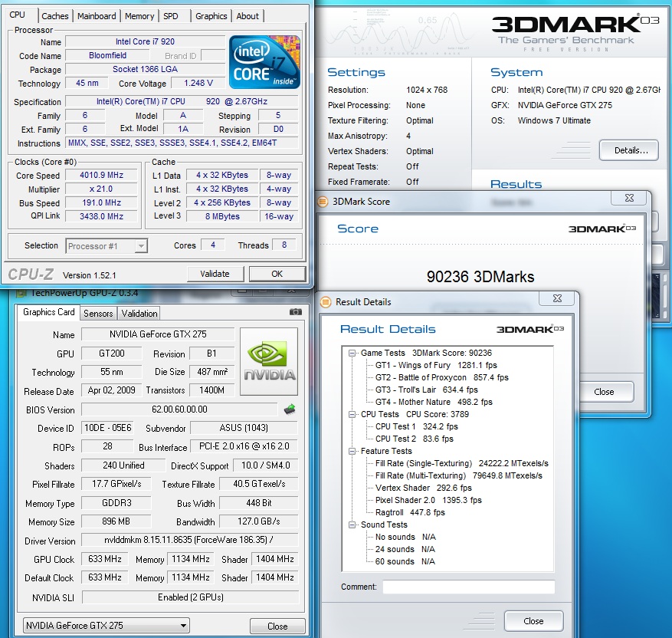
Task: Click the NVIDIA logo in GPU-Z
Action: (x=269, y=361)
